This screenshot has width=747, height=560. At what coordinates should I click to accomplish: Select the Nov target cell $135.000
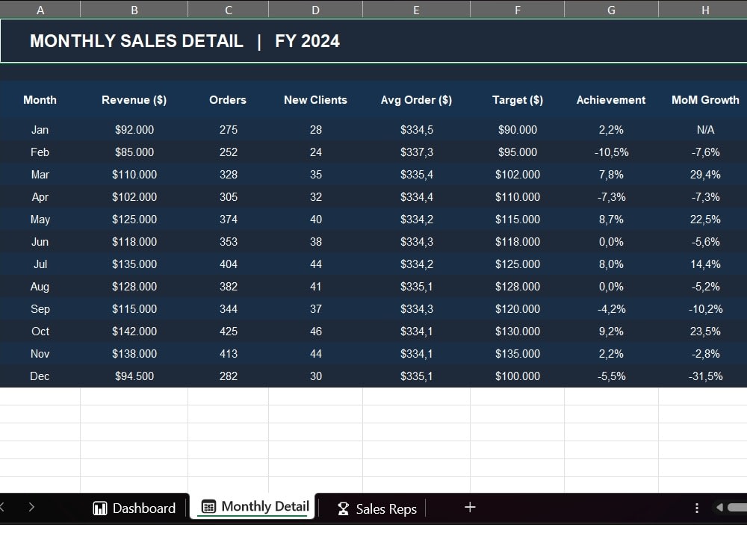pos(518,353)
